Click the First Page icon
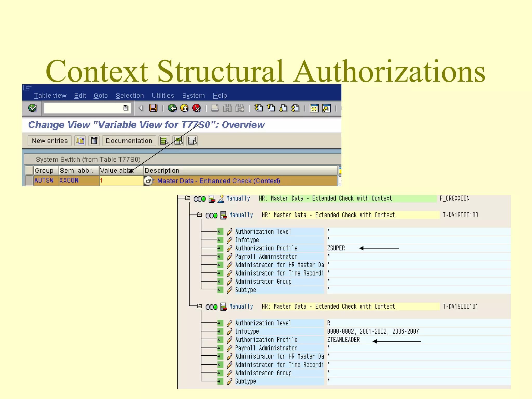 coord(258,108)
